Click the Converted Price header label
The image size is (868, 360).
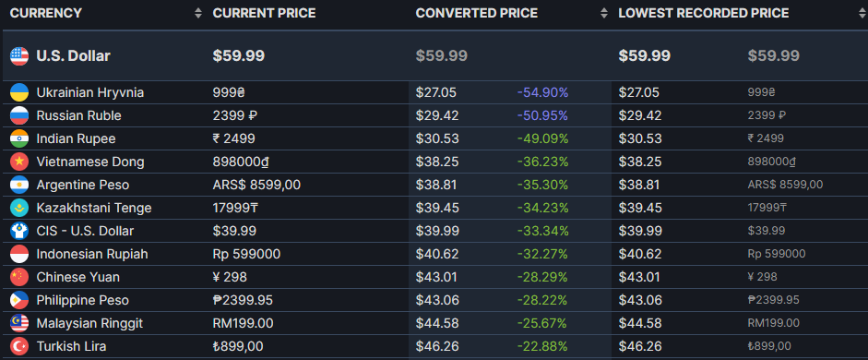point(477,13)
